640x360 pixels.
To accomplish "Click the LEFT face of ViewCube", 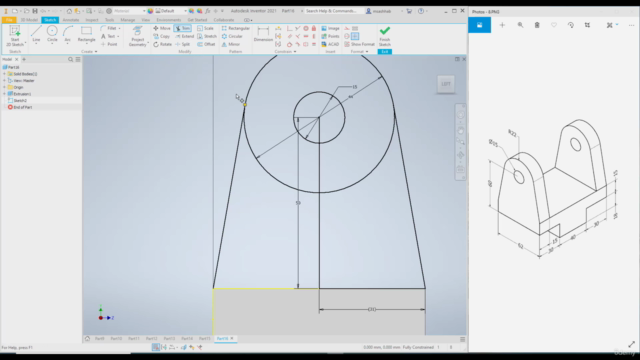I will click(x=446, y=84).
